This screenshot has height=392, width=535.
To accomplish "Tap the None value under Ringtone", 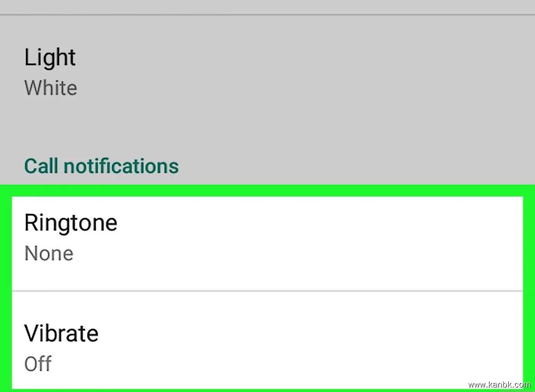I will 49,253.
